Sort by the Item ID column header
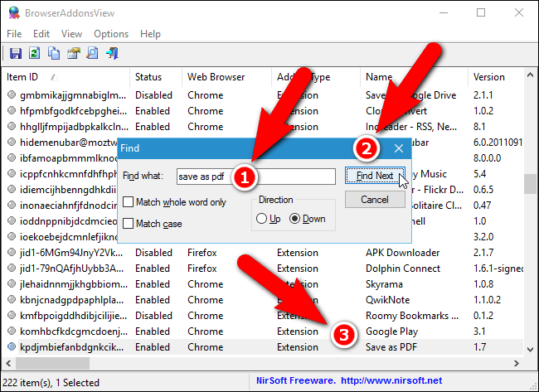This screenshot has width=539, height=392. 66,77
